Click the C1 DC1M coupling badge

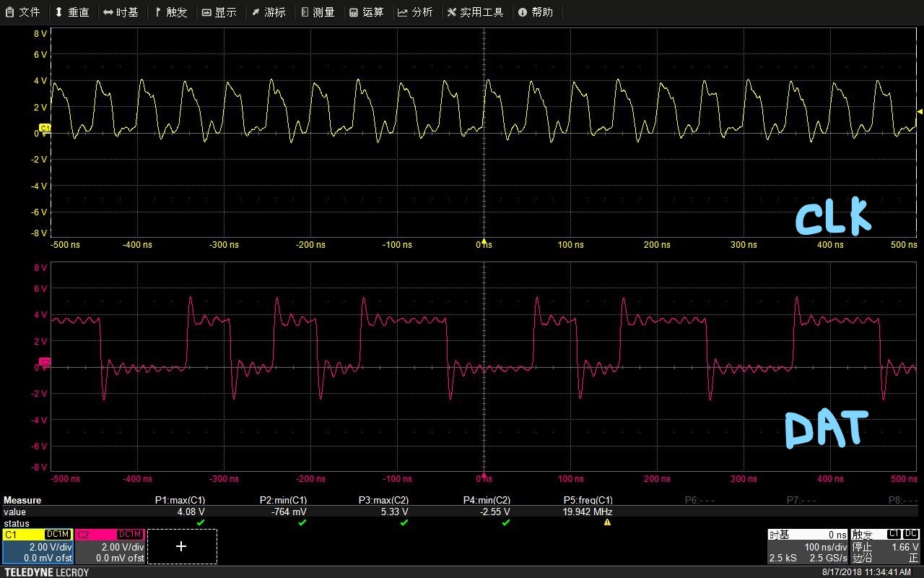click(x=58, y=534)
